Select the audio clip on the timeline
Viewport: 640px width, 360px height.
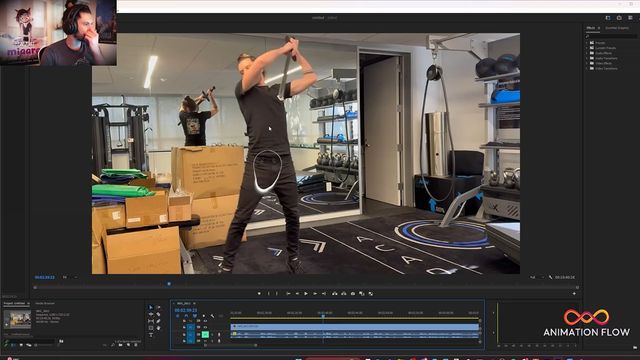pyautogui.click(x=354, y=334)
